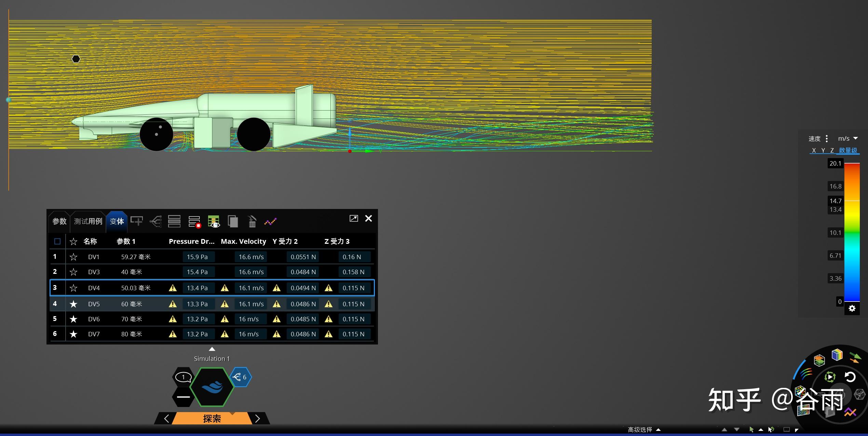The width and height of the screenshot is (868, 436).
Task: Toggle the select-all checkbox in table header
Action: [x=57, y=241]
